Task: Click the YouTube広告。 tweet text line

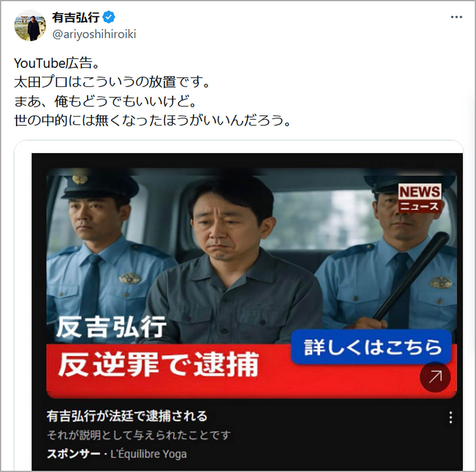Action: pyautogui.click(x=56, y=63)
